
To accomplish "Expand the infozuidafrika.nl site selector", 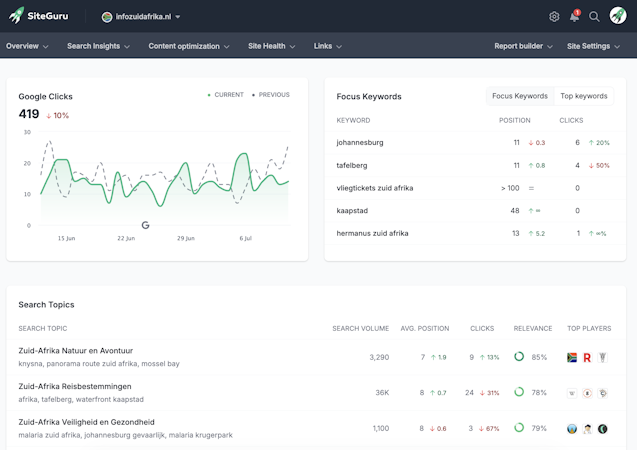I will 141,17.
